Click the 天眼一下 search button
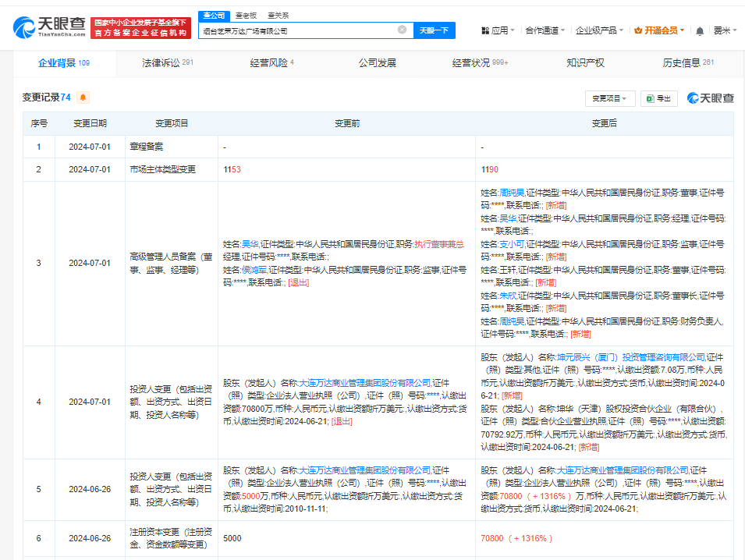The height and width of the screenshot is (560, 745). point(432,30)
